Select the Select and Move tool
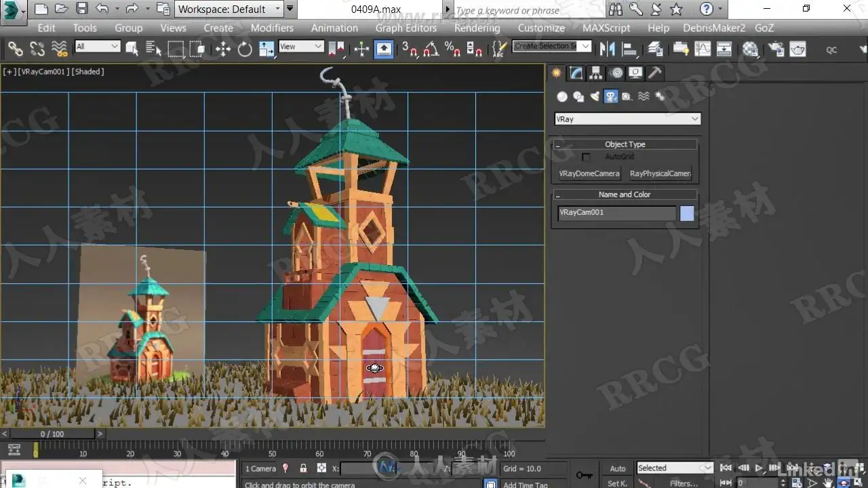Viewport: 868px width, 488px height. pyautogui.click(x=223, y=49)
